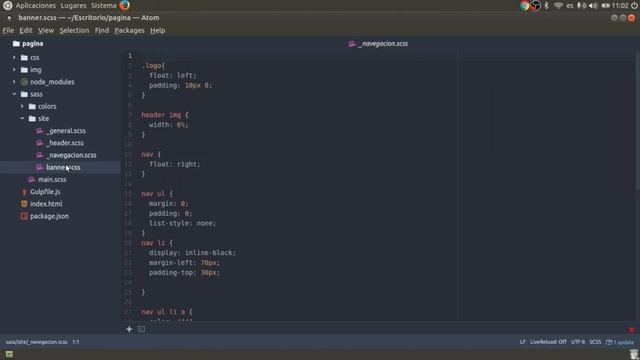Screen dimensions: 640x360
Task: Expand the node_modules folder arrow
Action: click(x=14, y=82)
